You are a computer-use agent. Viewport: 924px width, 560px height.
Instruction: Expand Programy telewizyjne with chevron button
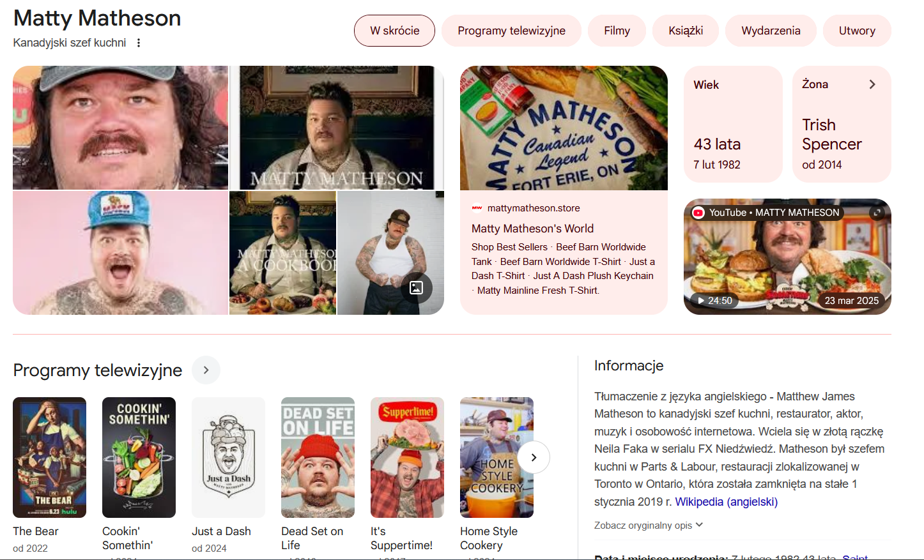coord(206,370)
